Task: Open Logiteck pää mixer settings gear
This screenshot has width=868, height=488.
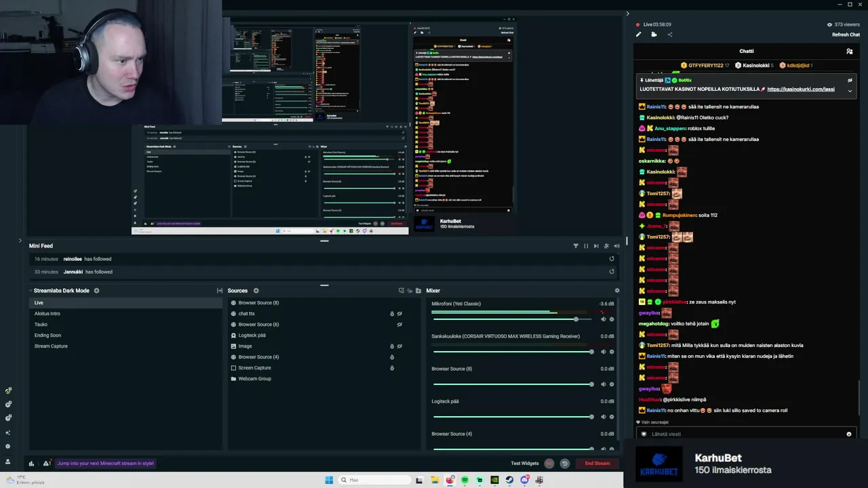Action: pos(612,417)
